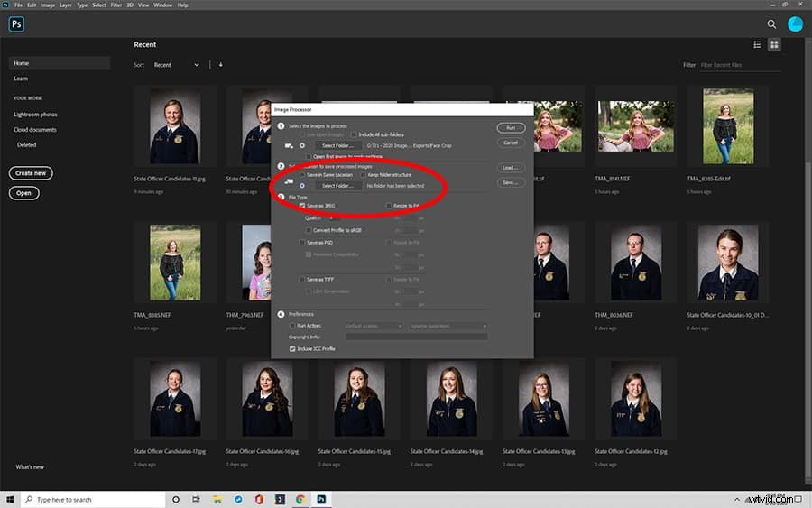Open the Window menu

(163, 5)
